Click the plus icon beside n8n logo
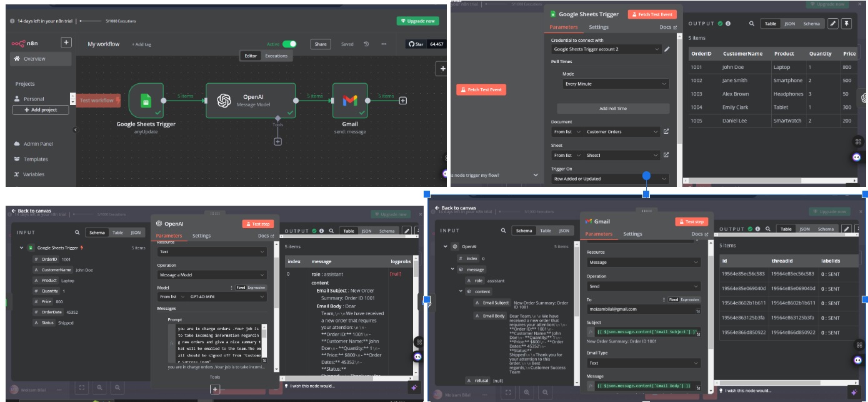 coord(66,43)
